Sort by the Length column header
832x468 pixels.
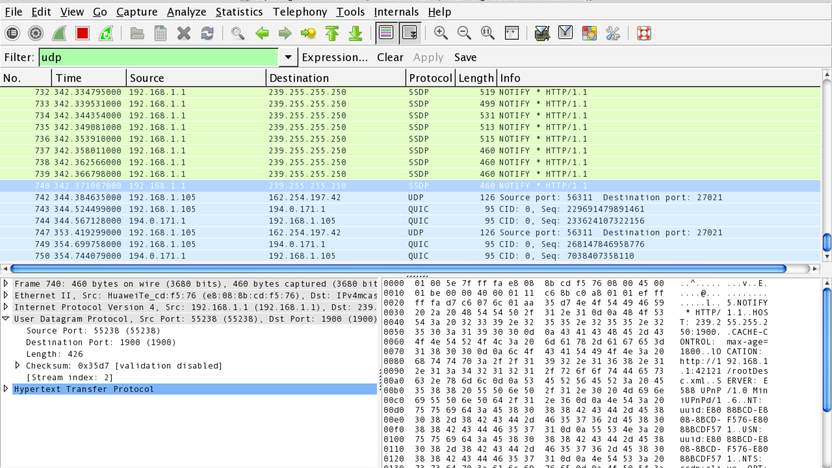(476, 78)
